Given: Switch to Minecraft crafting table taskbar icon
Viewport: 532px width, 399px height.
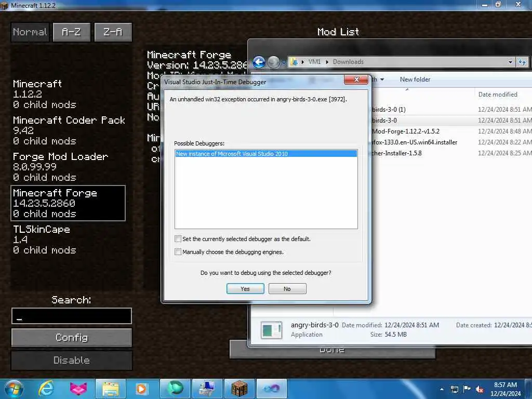Looking at the screenshot, I should [x=239, y=389].
